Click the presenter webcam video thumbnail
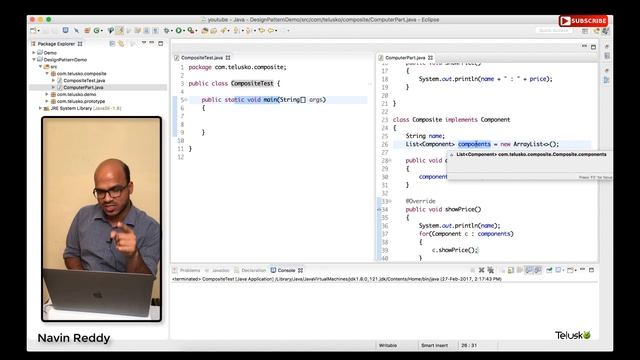 [101, 219]
